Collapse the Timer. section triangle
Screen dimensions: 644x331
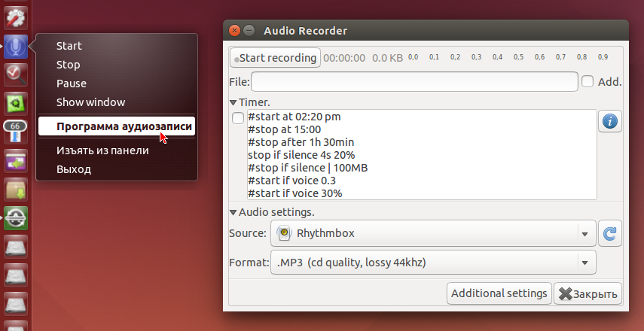coord(233,102)
